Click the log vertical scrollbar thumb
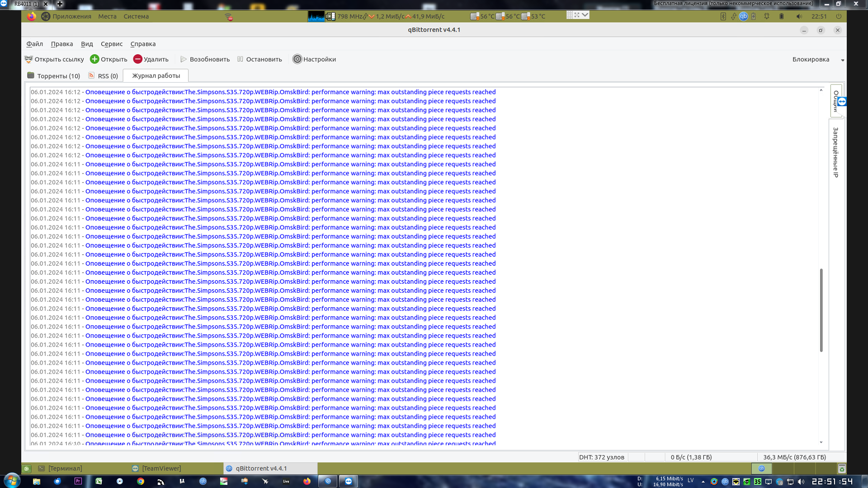Viewport: 868px width, 488px height. (821, 310)
